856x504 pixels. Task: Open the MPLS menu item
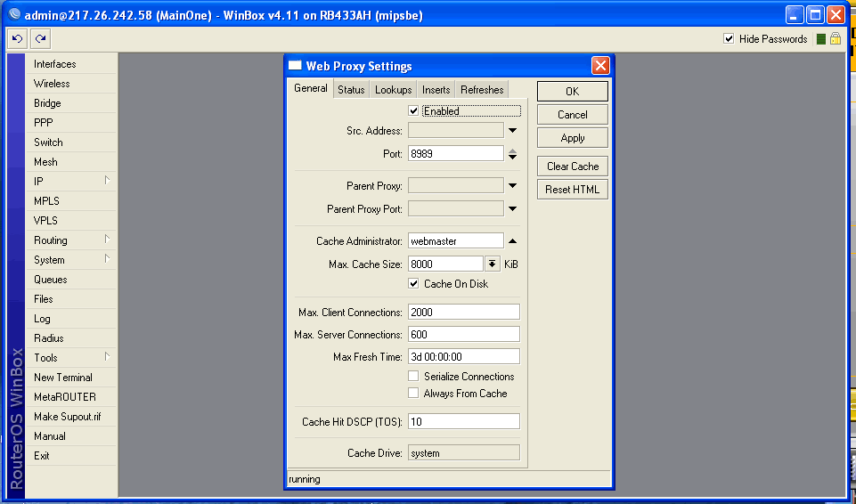pos(71,200)
